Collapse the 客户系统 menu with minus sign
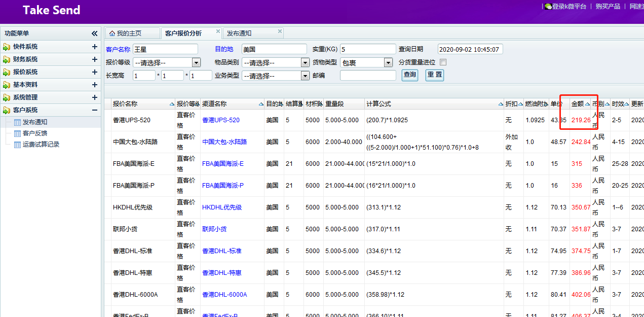The height and width of the screenshot is (317, 644). point(94,110)
